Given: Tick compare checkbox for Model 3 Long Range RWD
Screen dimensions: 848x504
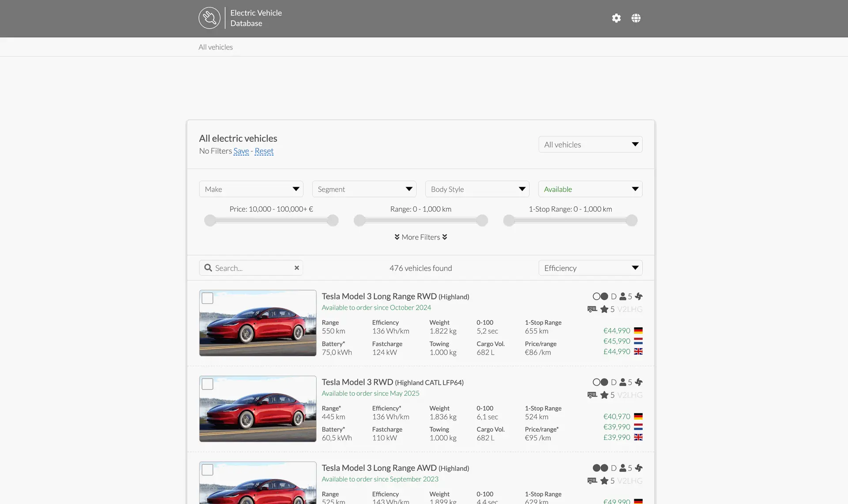Looking at the screenshot, I should click(207, 298).
